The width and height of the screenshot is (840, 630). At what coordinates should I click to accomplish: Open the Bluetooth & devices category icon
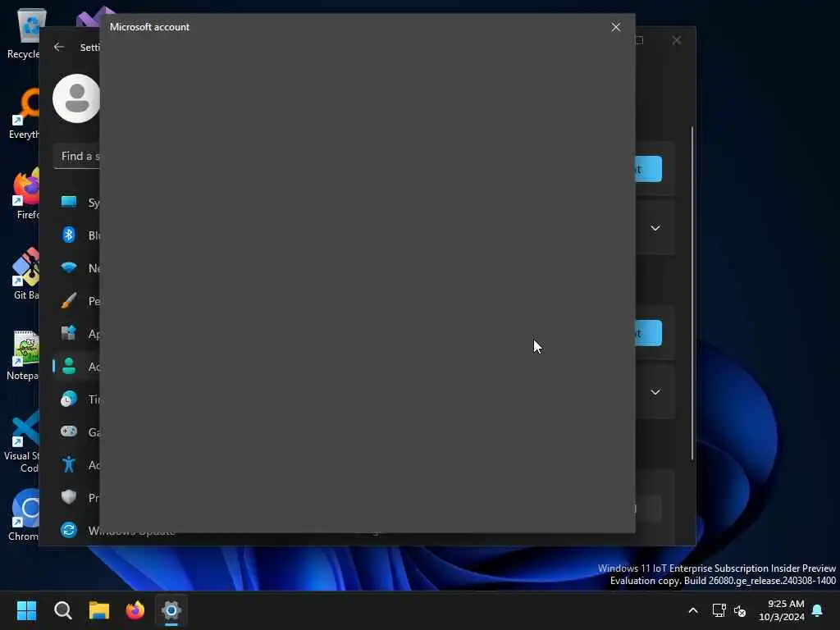69,235
